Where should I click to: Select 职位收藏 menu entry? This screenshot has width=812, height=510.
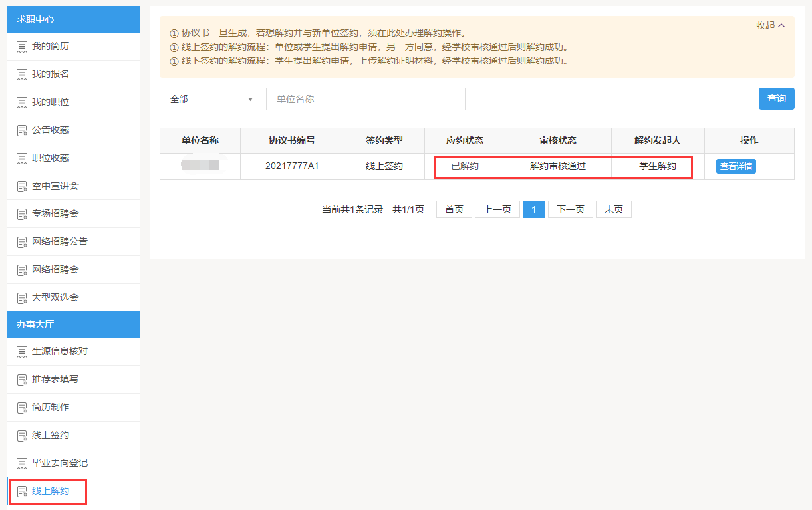click(x=73, y=158)
